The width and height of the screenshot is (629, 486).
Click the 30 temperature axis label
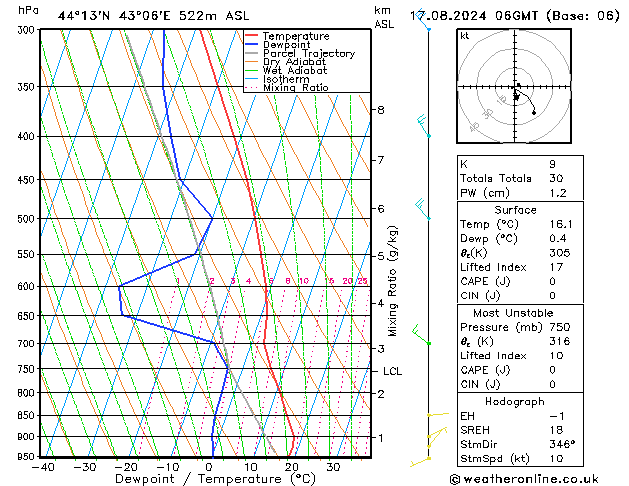pyautogui.click(x=333, y=467)
